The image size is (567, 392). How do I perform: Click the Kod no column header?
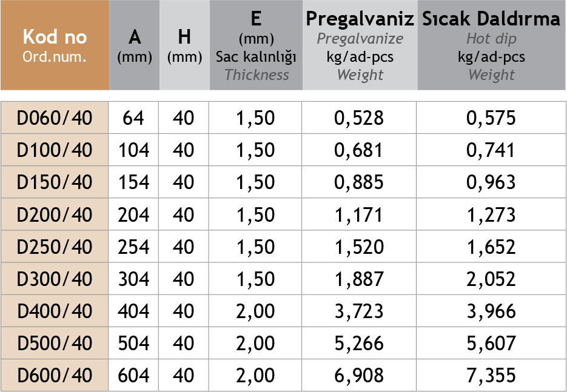(55, 45)
